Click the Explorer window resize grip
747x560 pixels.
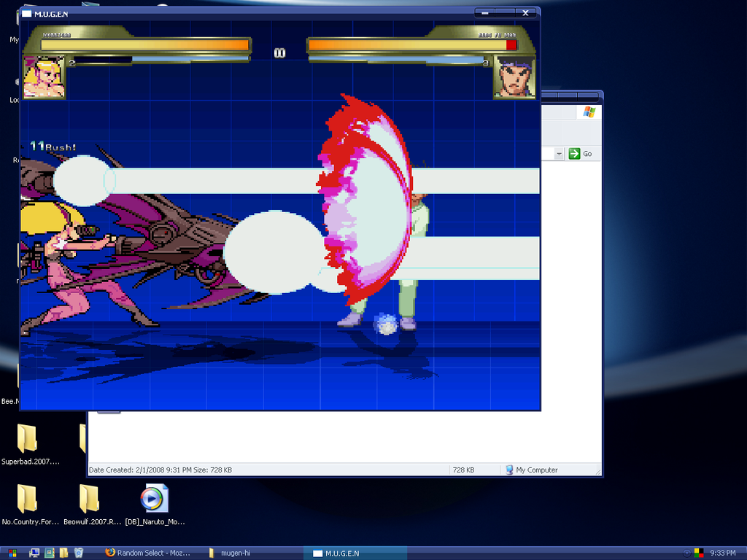click(598, 472)
